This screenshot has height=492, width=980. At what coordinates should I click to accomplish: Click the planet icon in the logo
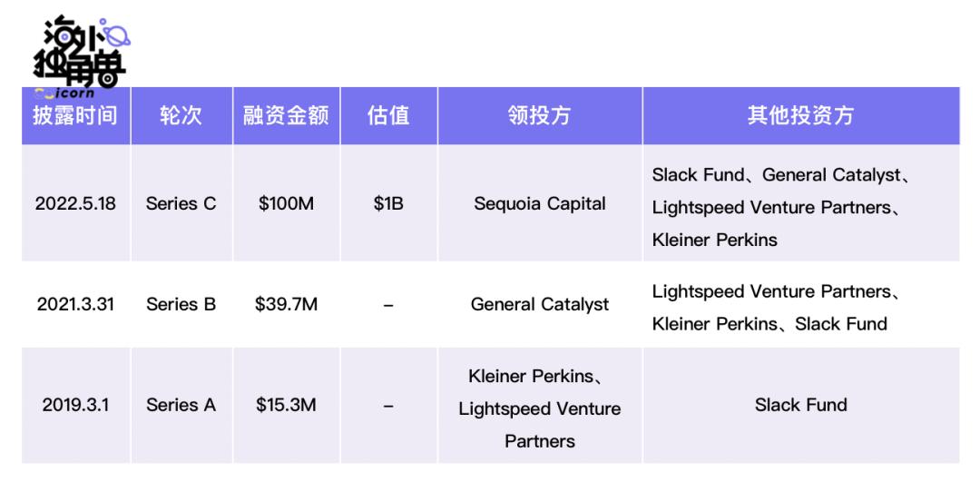[x=119, y=34]
